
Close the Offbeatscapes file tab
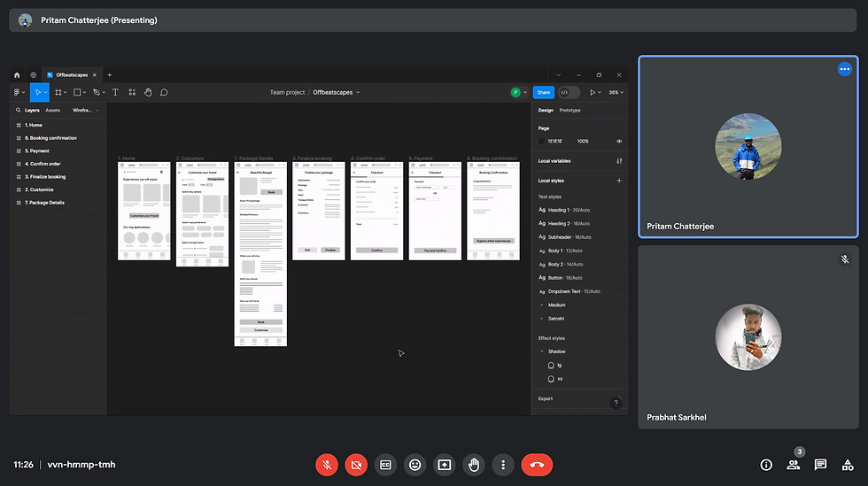pos(95,74)
